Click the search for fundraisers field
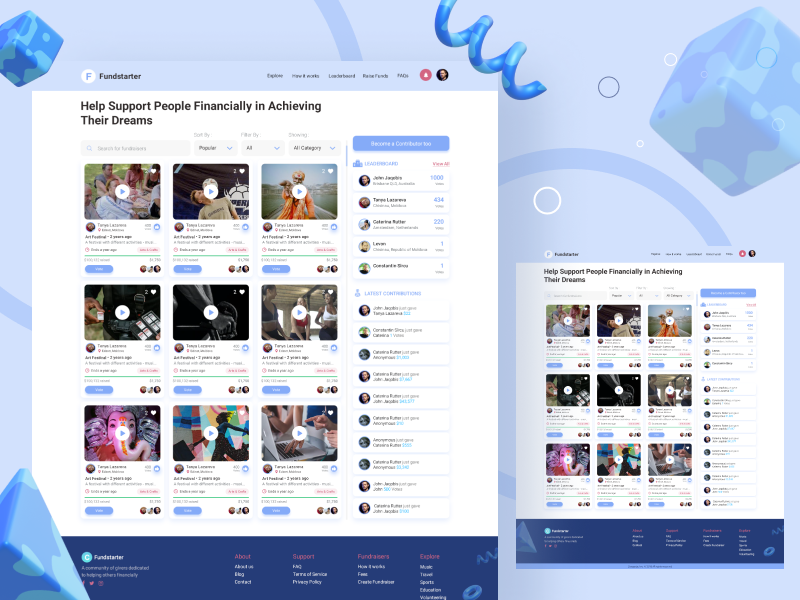This screenshot has width=800, height=600. tap(135, 147)
